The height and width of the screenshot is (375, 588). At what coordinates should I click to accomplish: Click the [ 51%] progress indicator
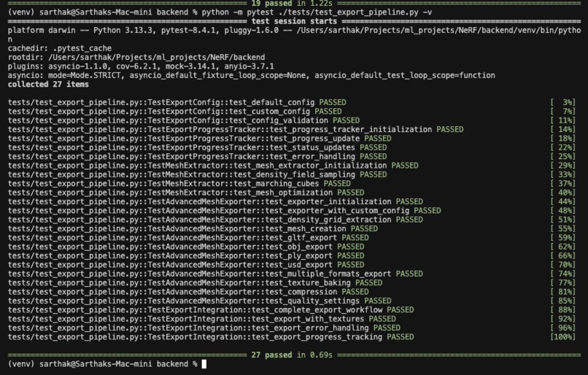click(x=562, y=220)
